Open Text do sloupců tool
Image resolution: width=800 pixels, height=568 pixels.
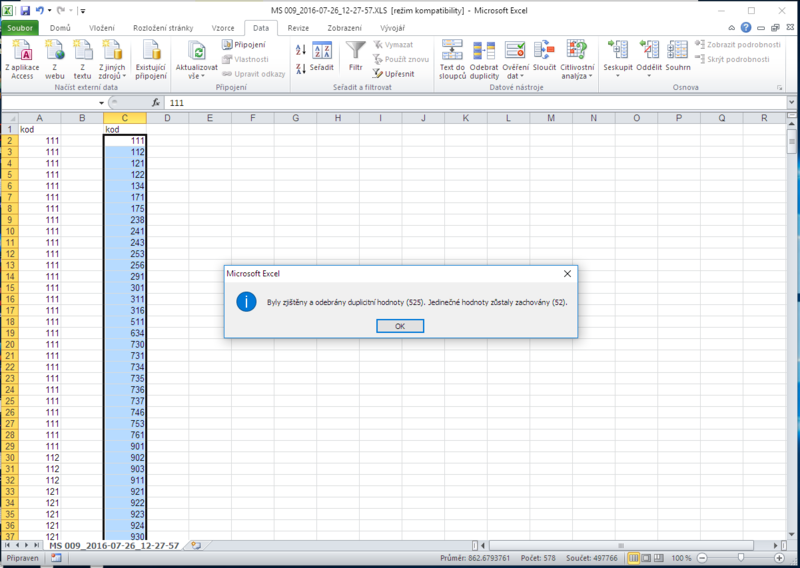[452, 60]
